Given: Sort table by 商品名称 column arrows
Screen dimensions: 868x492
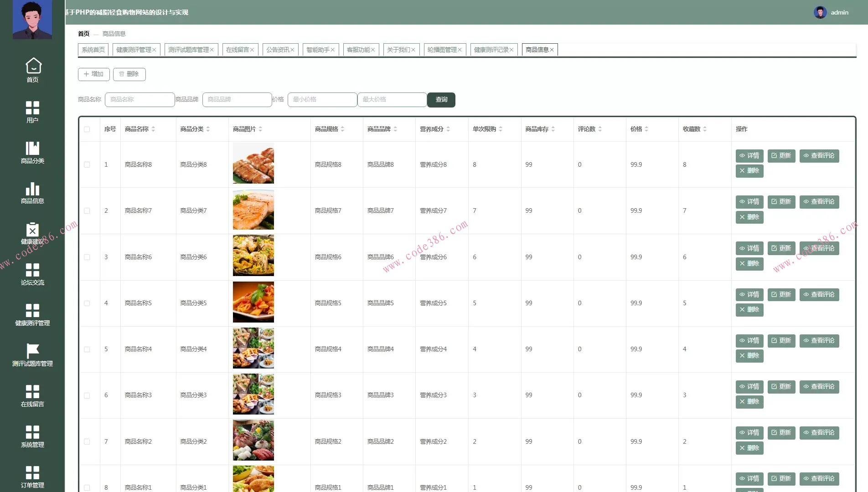Looking at the screenshot, I should (153, 129).
